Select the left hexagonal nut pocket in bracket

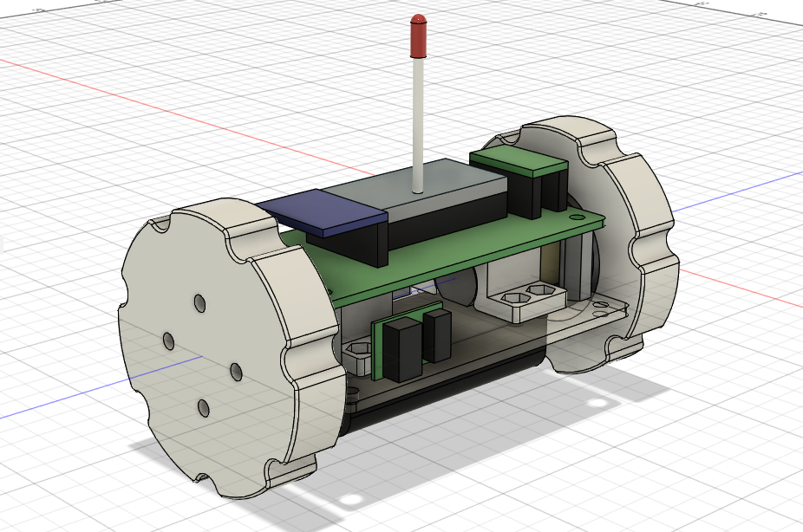(513, 297)
